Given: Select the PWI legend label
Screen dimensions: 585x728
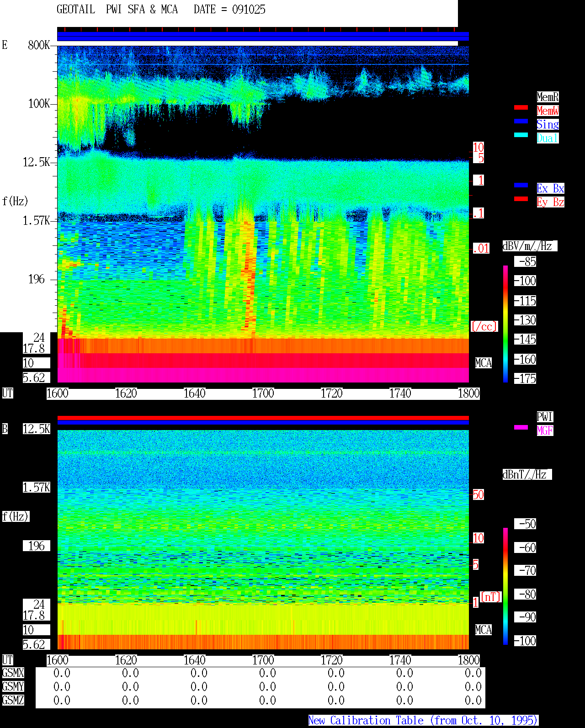Looking at the screenshot, I should pyautogui.click(x=545, y=417).
